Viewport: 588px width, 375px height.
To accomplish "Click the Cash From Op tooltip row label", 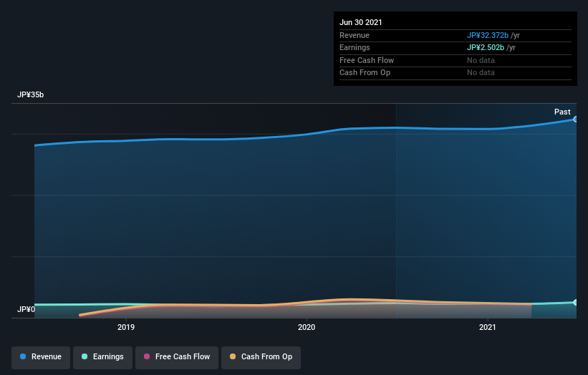I will click(x=365, y=73).
